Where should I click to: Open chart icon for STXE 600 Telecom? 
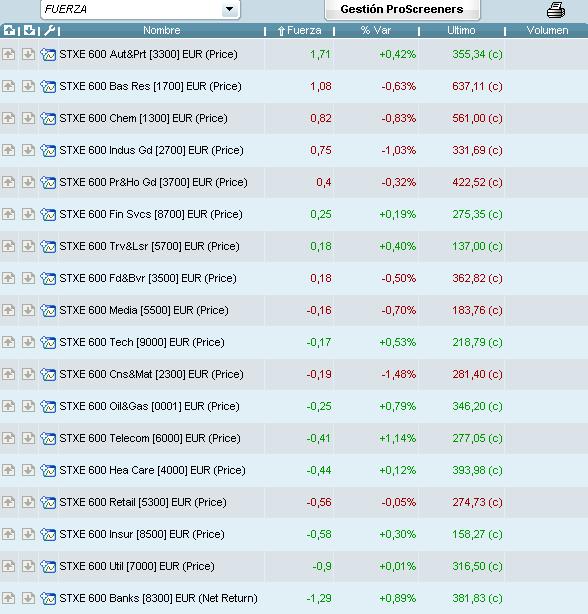[x=48, y=438]
